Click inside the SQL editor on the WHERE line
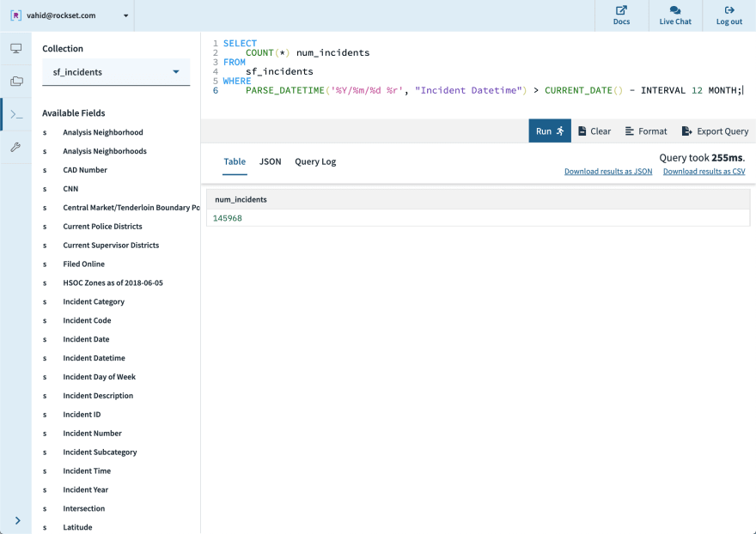Screen dimensions: 756x534 (237, 81)
